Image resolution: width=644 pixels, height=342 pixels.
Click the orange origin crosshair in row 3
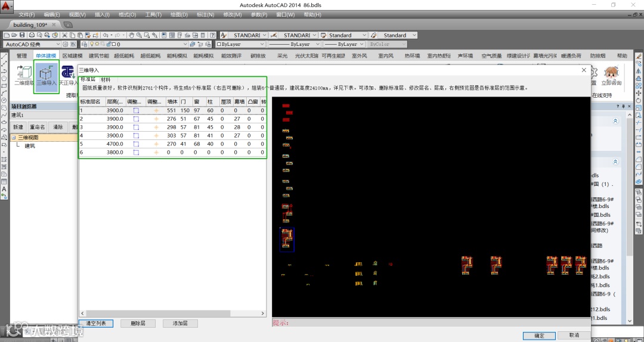click(x=156, y=128)
